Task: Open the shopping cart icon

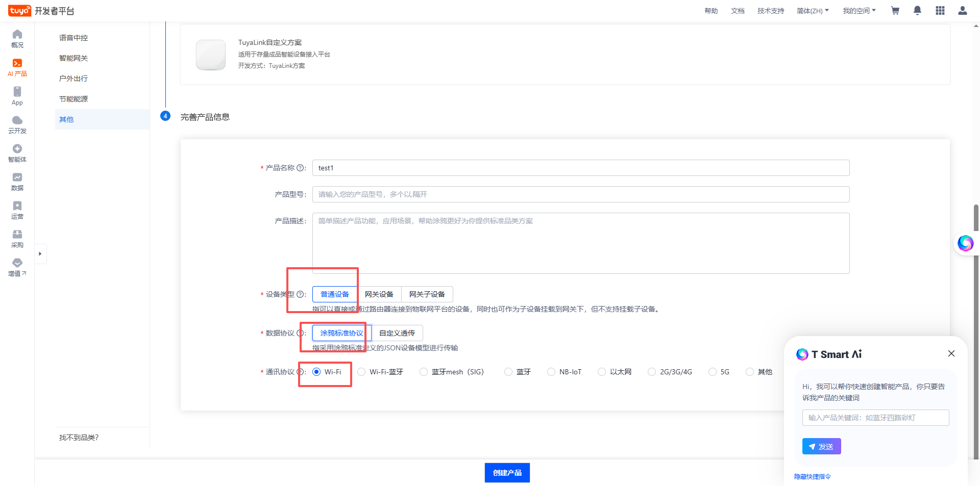Action: pos(895,11)
